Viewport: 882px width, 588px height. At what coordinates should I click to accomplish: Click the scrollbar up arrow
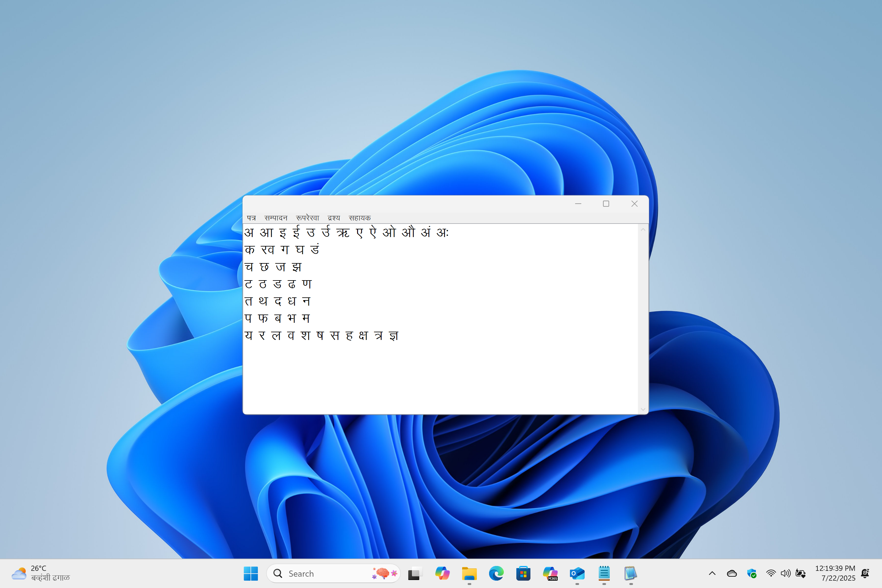(643, 229)
